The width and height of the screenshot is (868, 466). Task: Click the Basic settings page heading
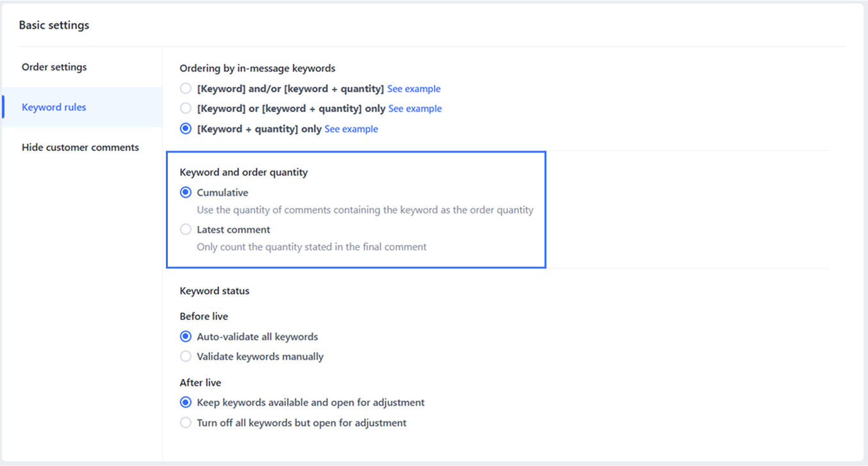tap(54, 26)
